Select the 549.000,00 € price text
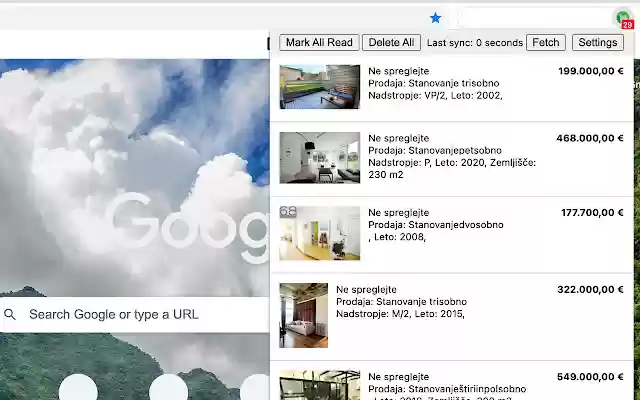 [x=590, y=377]
